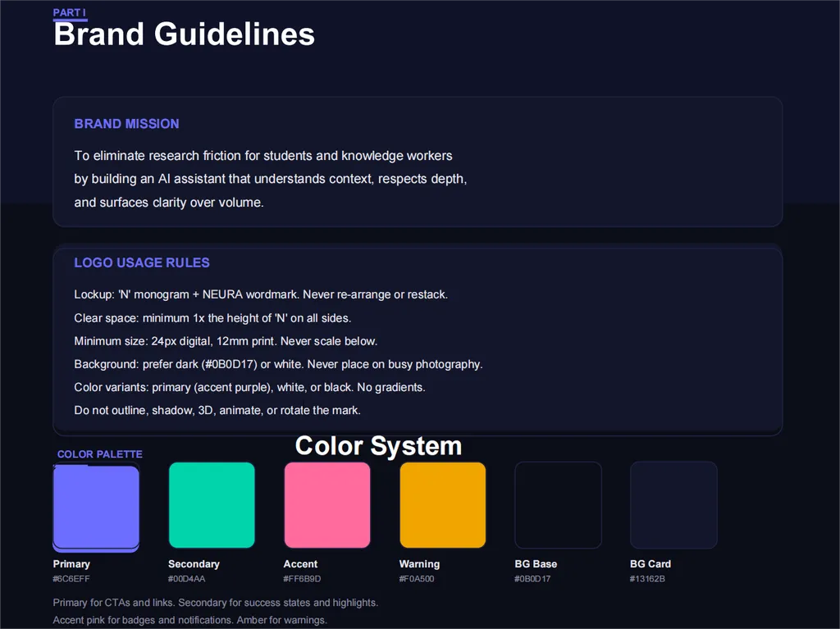Screen dimensions: 840x629
Task: Click the 'Lockup: N monogram + NEURA wordmark' rule
Action: pos(261,294)
